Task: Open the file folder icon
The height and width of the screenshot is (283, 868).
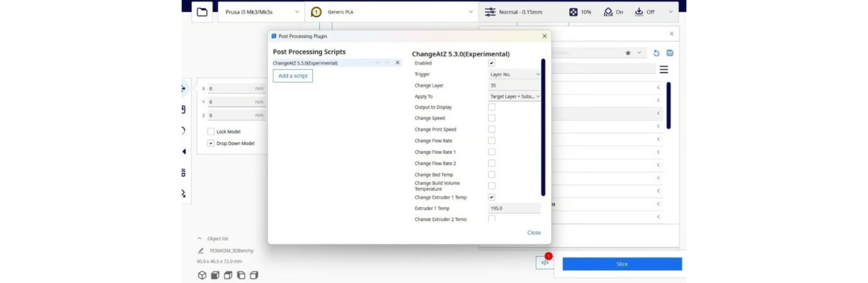Action: tap(202, 12)
